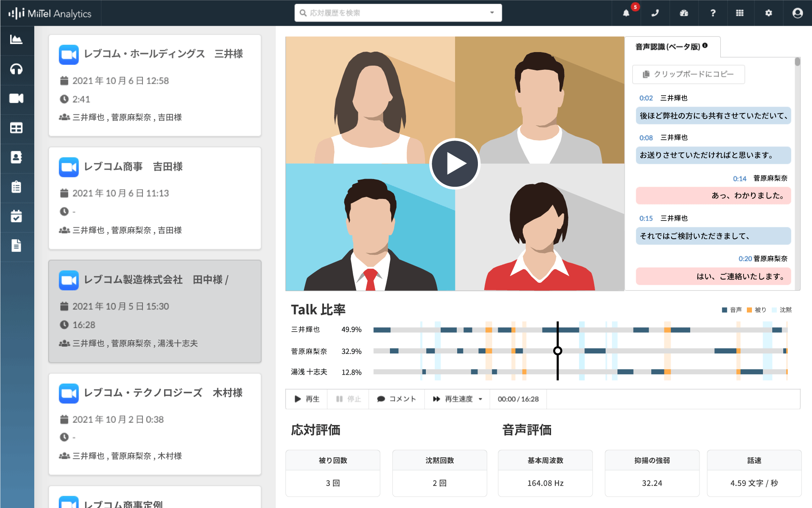
Task: Click the large play button on video
Action: coord(455,163)
